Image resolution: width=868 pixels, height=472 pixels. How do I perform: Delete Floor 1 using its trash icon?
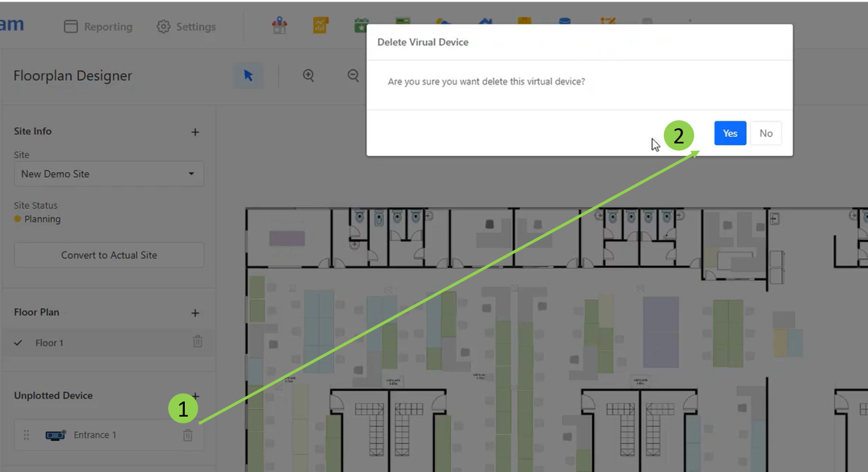click(198, 341)
